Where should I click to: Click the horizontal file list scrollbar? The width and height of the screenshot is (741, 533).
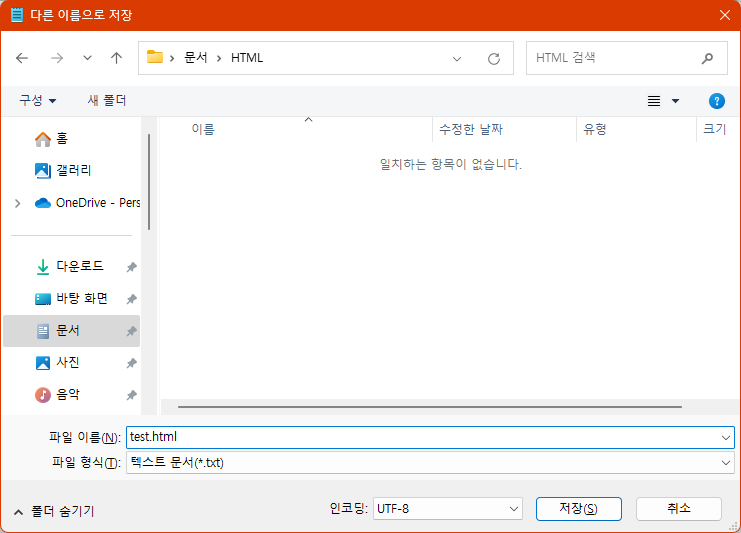pos(430,406)
